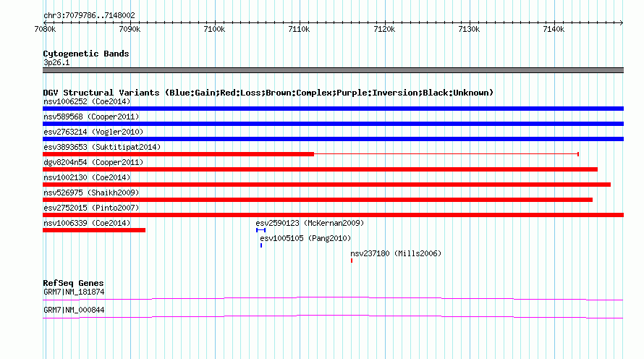Screen dimensions: 644x359
Task: Open variant label esv2590123 (McKernan2009)
Action: pyautogui.click(x=310, y=223)
